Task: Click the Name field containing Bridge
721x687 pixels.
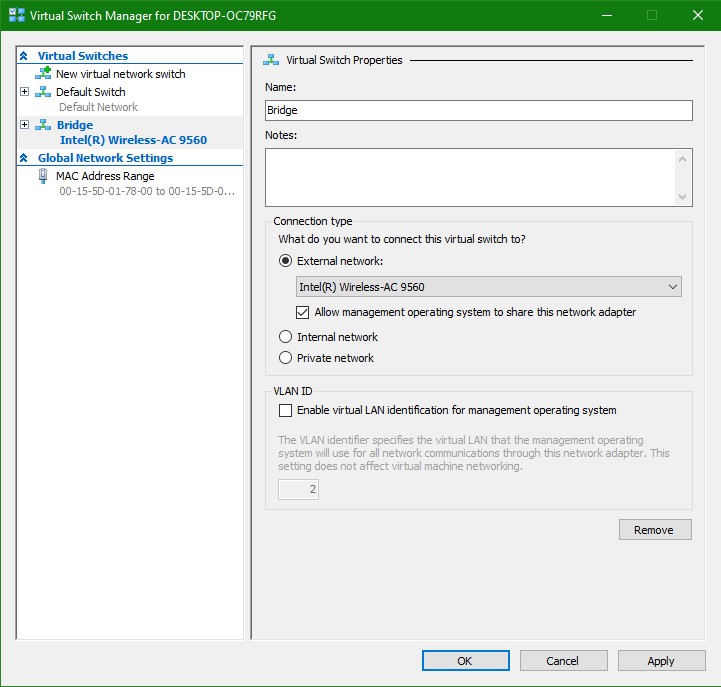Action: [x=478, y=111]
